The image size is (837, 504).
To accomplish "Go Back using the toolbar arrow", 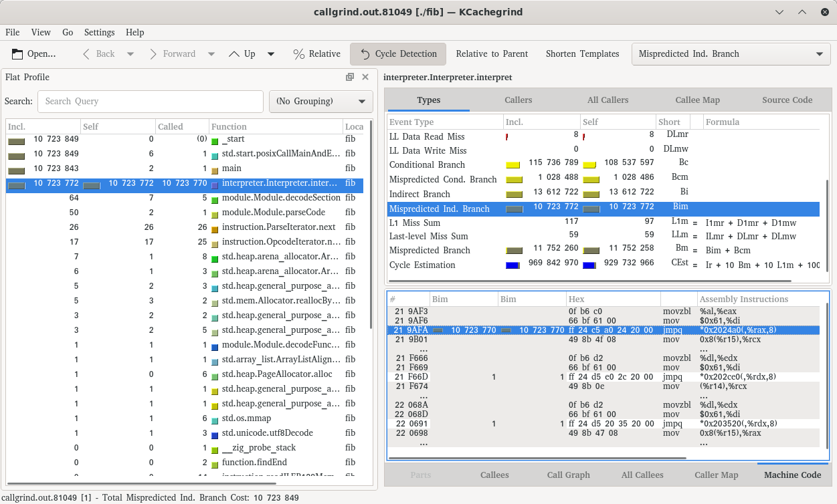I will [x=86, y=54].
